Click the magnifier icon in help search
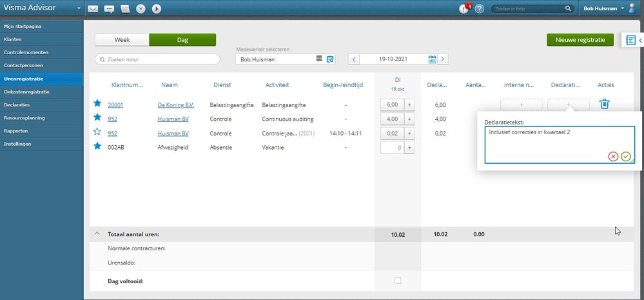644x300 pixels. coord(568,8)
